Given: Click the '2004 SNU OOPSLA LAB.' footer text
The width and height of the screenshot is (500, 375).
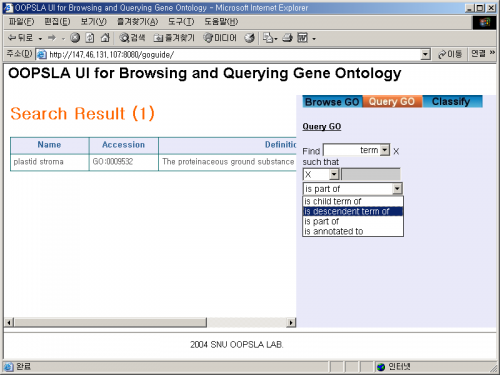Looking at the screenshot, I should [x=237, y=344].
